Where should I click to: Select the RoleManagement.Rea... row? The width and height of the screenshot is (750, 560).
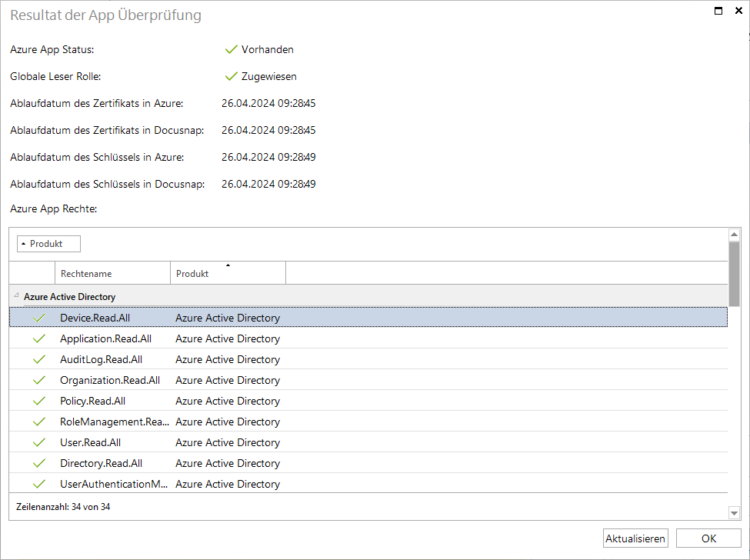pyautogui.click(x=368, y=422)
